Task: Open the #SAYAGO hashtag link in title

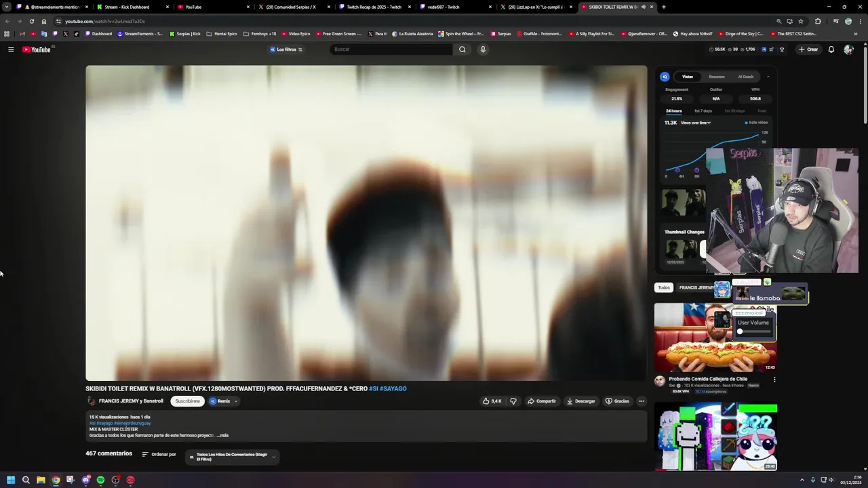Action: point(393,389)
